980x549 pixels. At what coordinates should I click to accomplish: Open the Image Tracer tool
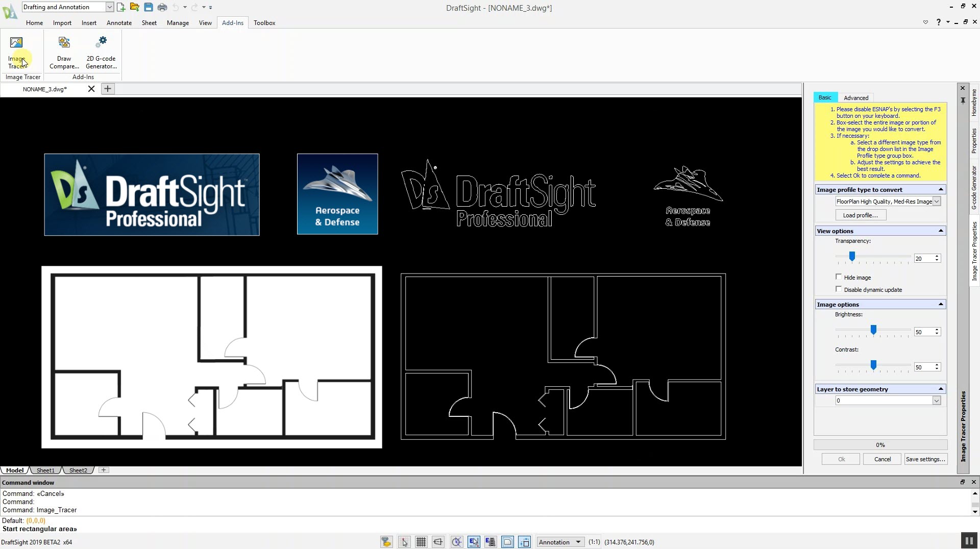[16, 51]
